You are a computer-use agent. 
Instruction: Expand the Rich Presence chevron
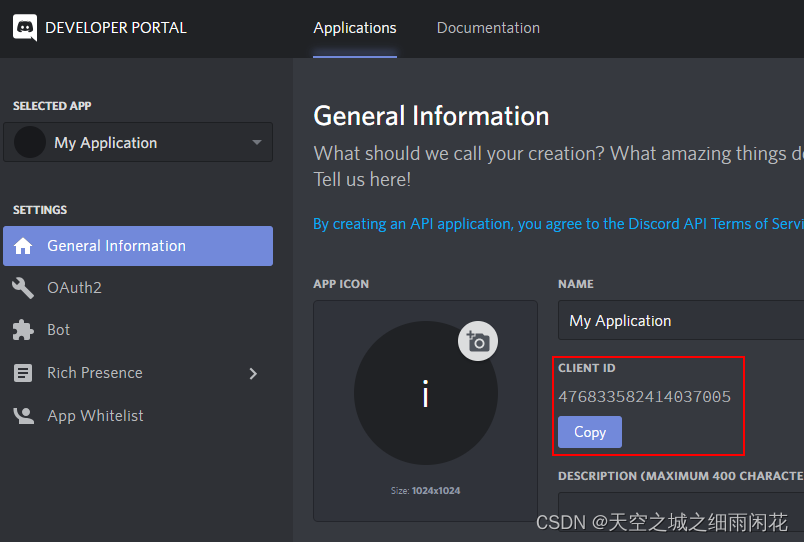pyautogui.click(x=253, y=373)
